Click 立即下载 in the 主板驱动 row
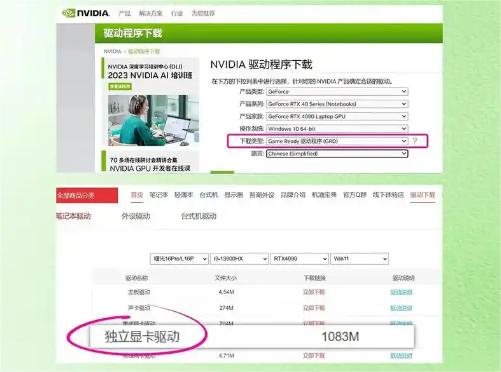The image size is (501, 372). click(x=314, y=292)
